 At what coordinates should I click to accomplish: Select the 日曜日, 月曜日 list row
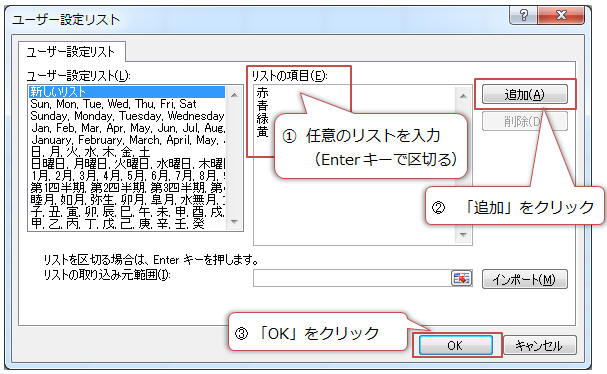127,164
